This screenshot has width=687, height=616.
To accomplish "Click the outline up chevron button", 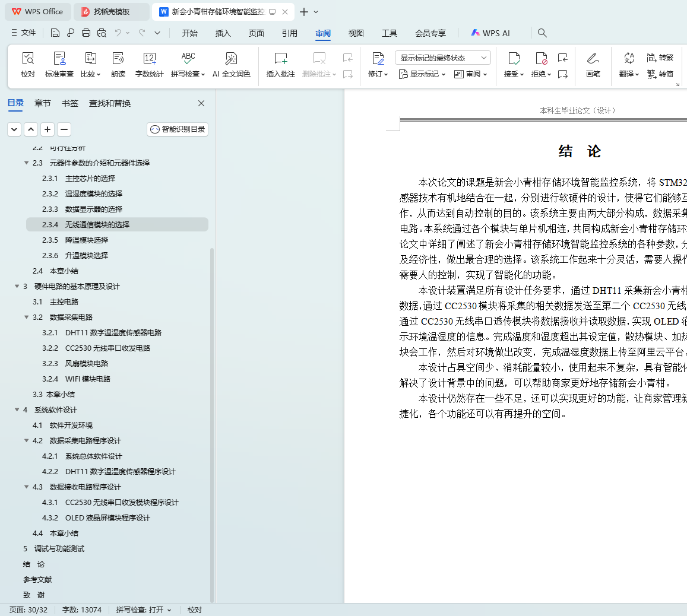I will click(x=31, y=129).
